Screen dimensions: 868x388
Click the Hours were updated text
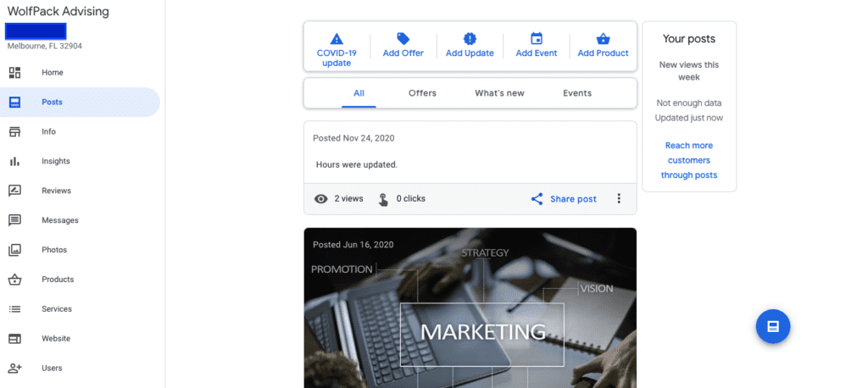(x=357, y=164)
